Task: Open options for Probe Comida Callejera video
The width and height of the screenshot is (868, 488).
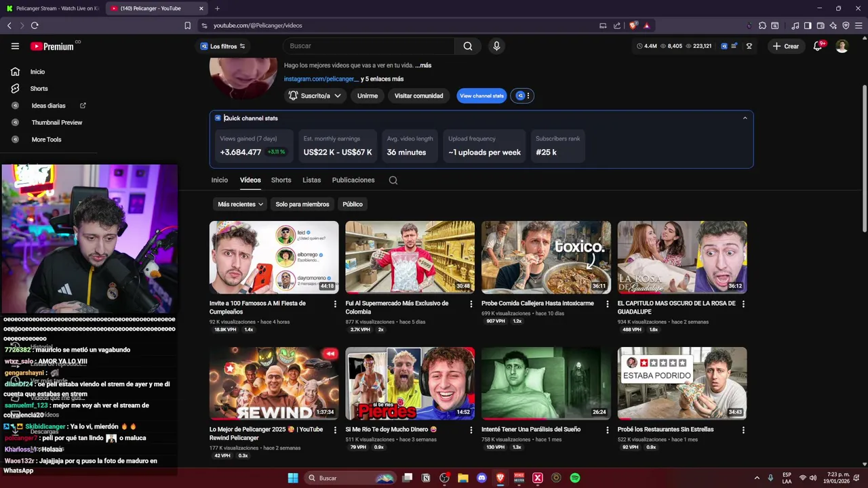Action: pyautogui.click(x=607, y=304)
